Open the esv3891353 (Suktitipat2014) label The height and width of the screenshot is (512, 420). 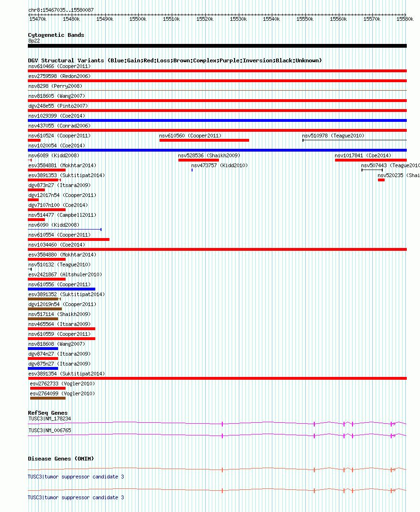[67, 175]
